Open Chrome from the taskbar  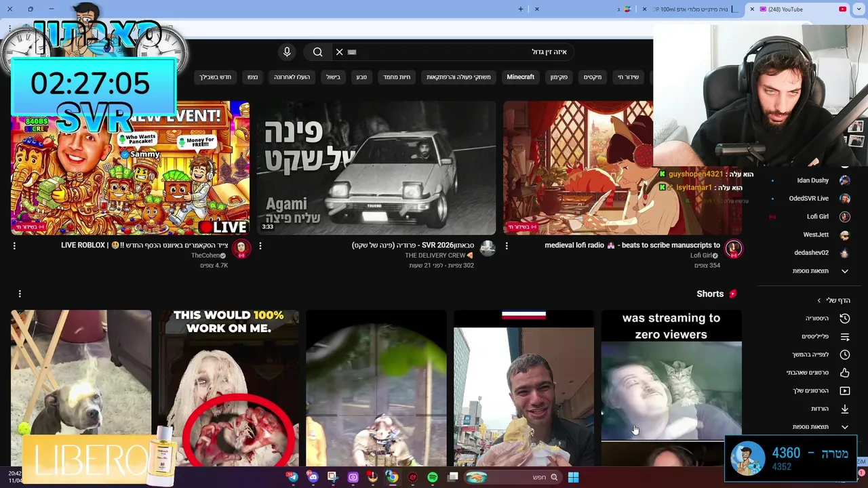(x=392, y=477)
